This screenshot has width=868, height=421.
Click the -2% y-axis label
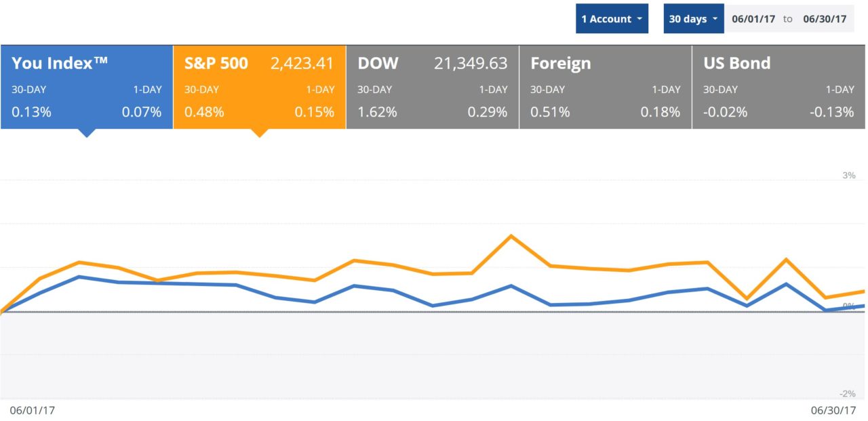click(847, 394)
